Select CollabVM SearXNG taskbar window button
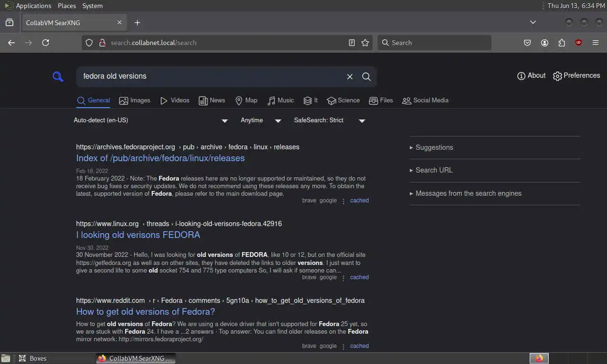 coord(136,358)
